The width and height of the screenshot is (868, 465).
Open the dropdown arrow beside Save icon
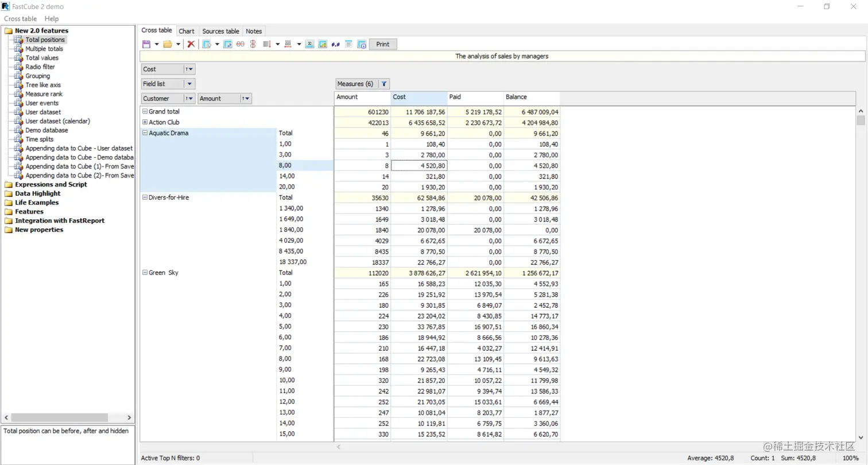pos(157,44)
